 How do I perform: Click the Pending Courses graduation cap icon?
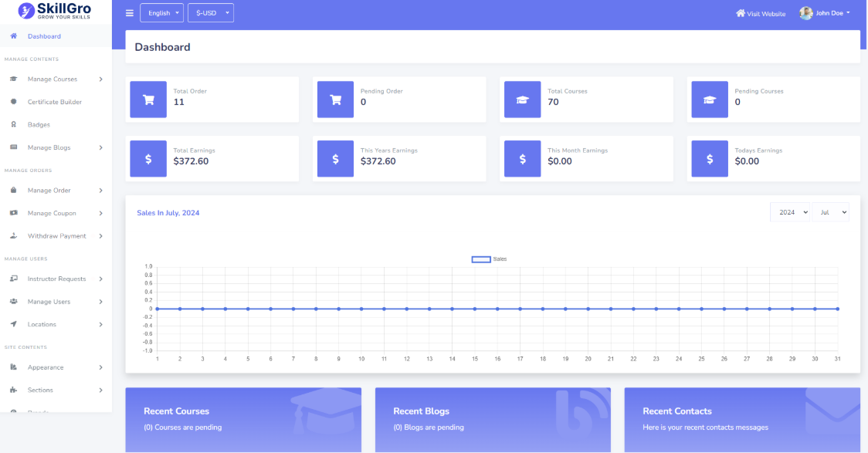709,100
